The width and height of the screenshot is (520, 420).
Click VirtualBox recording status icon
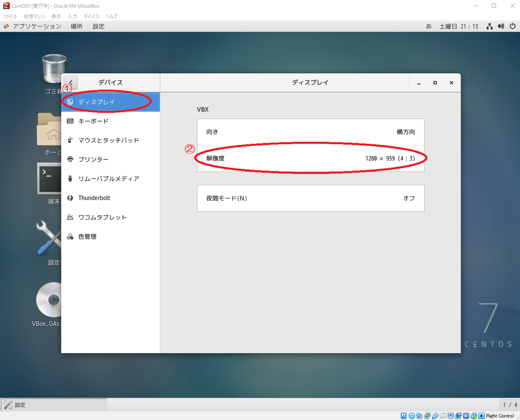pos(458,416)
